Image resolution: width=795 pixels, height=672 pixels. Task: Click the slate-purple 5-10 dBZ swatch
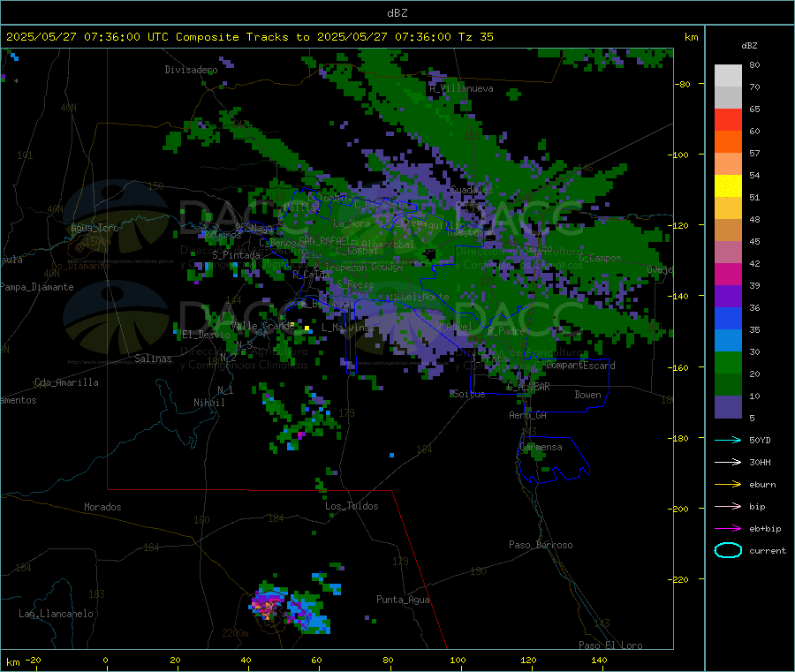point(728,407)
